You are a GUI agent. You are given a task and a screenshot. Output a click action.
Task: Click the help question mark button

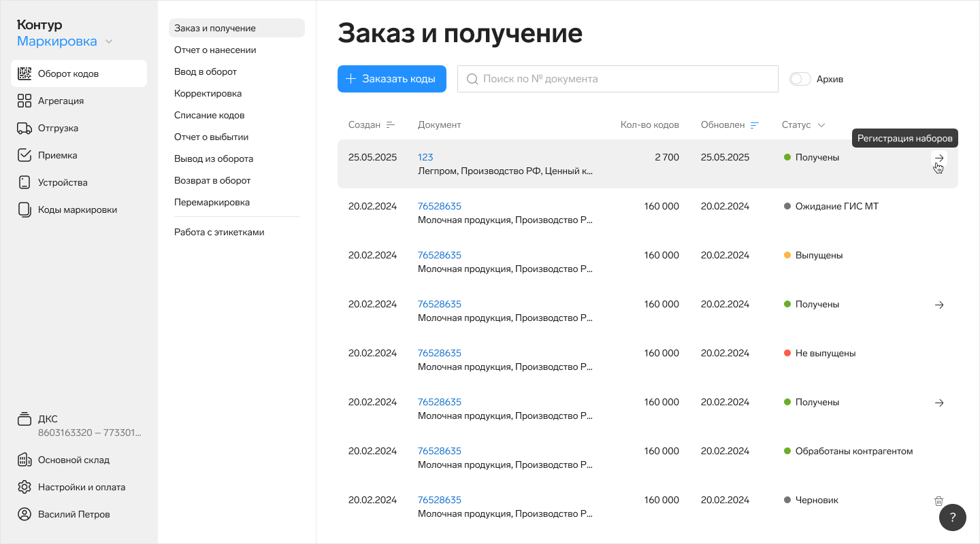pos(952,517)
